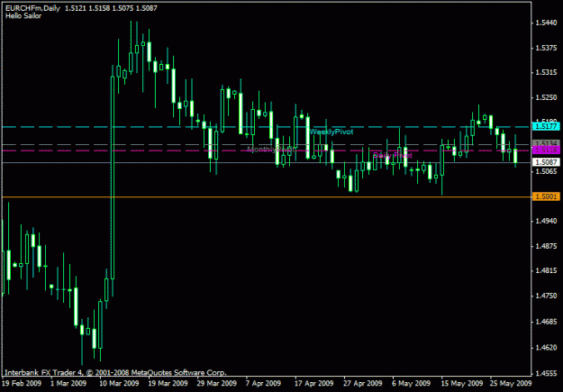Click the cyan 1.5177 price tag
The image size is (563, 392).
point(546,126)
